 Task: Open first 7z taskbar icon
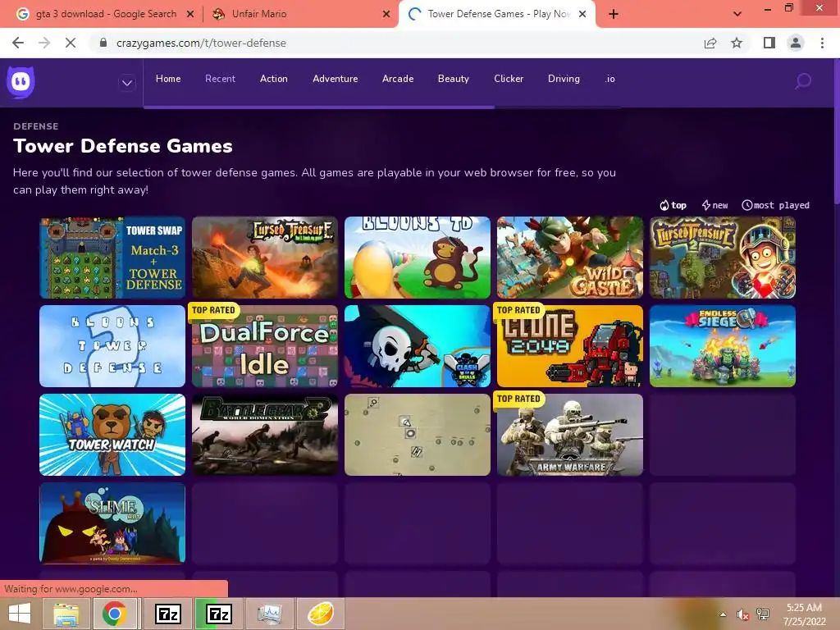[x=167, y=614]
